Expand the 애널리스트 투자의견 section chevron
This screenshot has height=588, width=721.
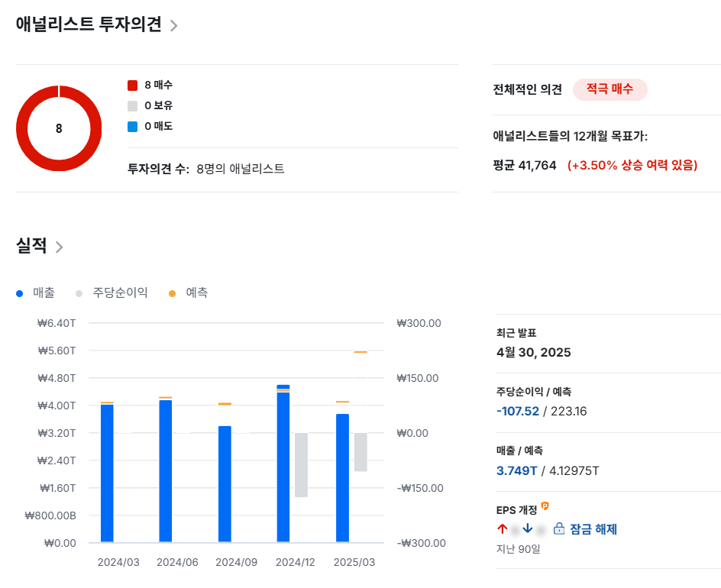[173, 25]
